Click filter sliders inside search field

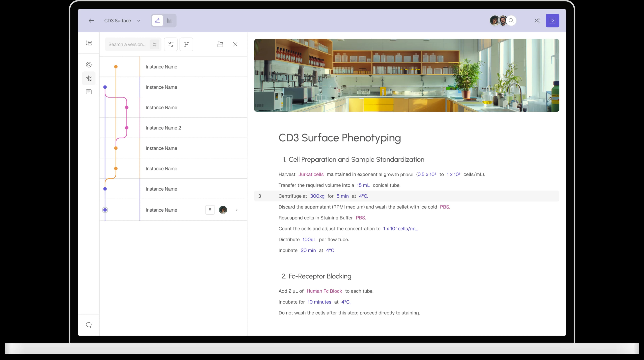click(x=154, y=44)
